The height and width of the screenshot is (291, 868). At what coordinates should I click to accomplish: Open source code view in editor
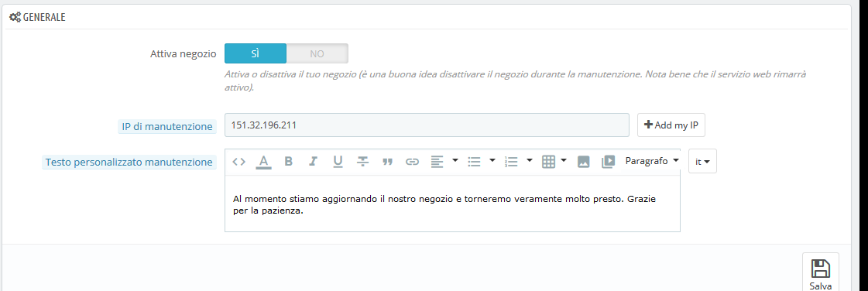pyautogui.click(x=238, y=162)
